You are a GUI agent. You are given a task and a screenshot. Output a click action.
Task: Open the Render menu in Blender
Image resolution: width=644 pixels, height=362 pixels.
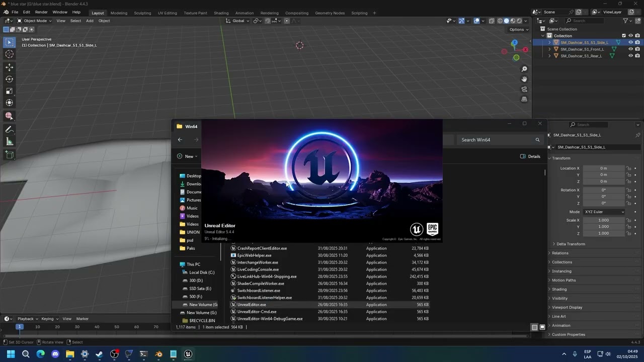[x=41, y=12]
